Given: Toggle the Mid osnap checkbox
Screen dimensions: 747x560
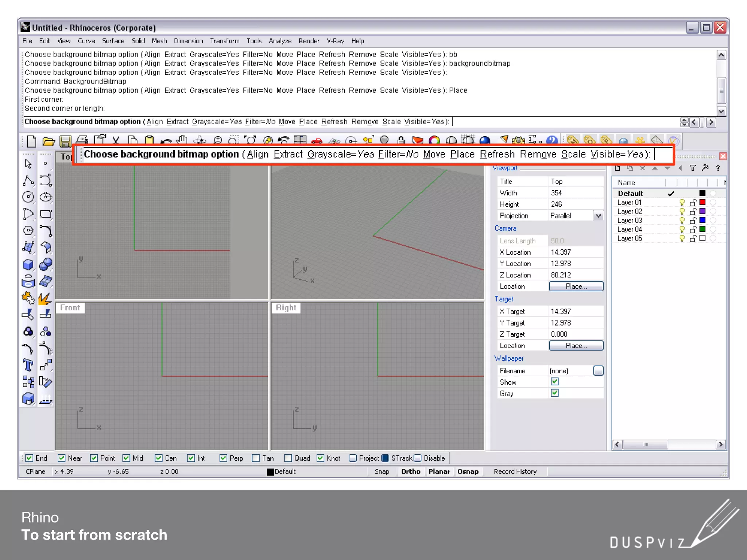Looking at the screenshot, I should [126, 458].
